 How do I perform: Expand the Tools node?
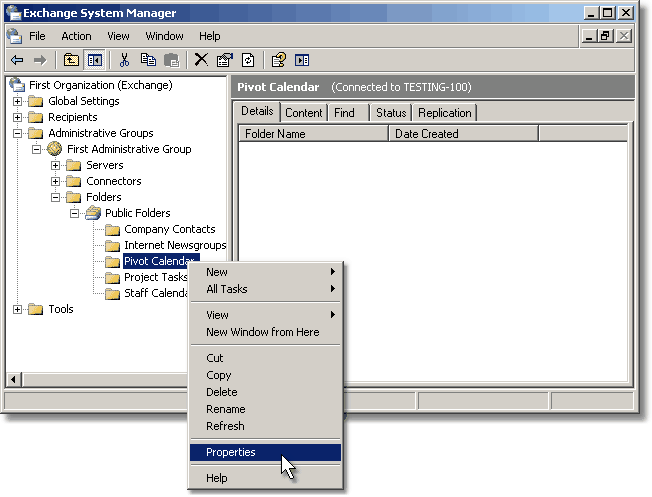17,309
